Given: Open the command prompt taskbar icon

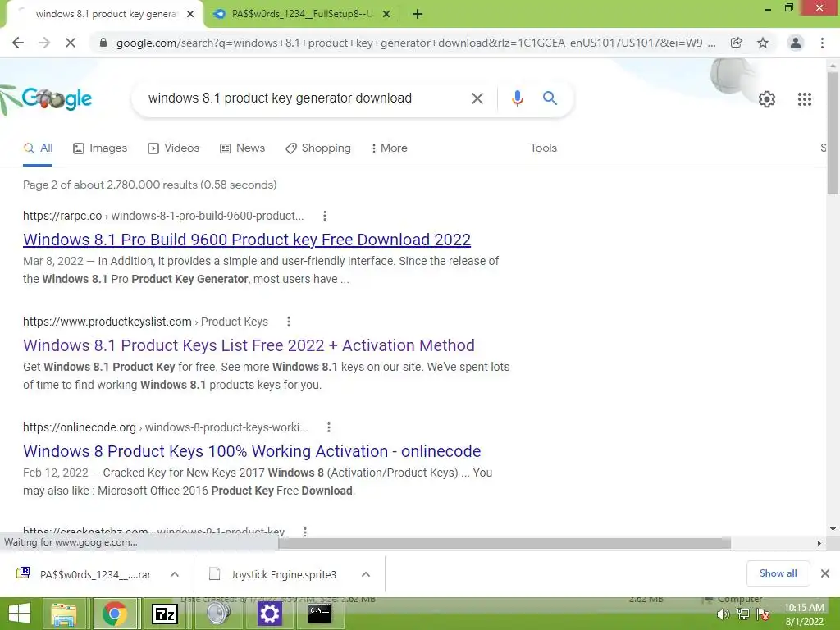Looking at the screenshot, I should (x=320, y=614).
